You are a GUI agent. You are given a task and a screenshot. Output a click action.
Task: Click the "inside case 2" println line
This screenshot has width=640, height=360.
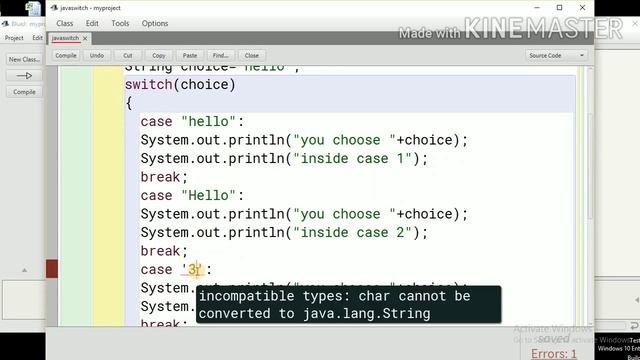[x=284, y=233]
